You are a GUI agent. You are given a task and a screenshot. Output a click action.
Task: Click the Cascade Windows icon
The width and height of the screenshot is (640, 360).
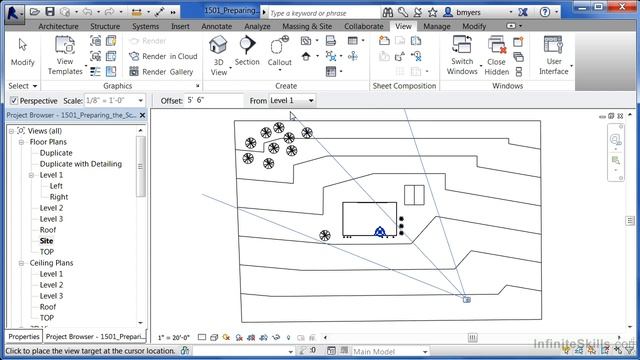point(519,57)
